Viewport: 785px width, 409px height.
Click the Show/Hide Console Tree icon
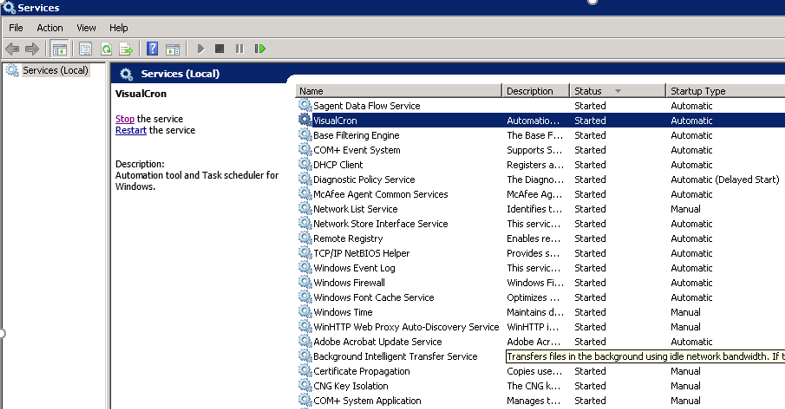pyautogui.click(x=60, y=48)
